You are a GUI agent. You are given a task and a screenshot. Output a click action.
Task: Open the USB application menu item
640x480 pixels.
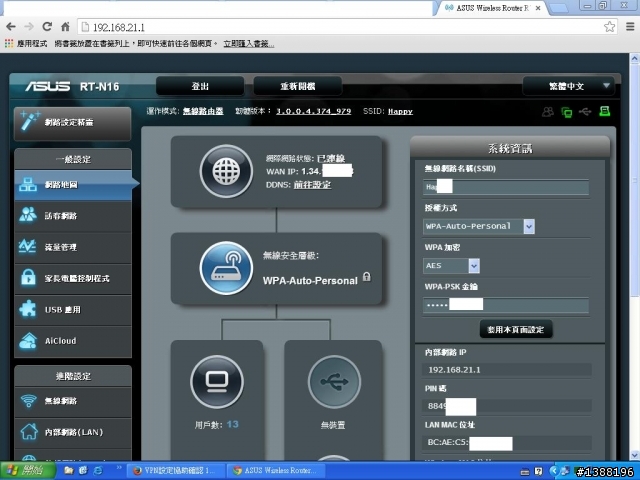click(73, 309)
